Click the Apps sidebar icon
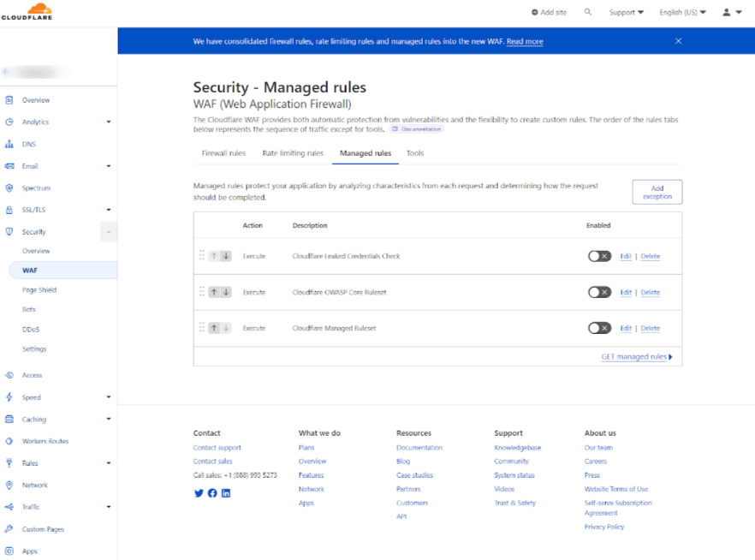Image resolution: width=755 pixels, height=560 pixels. tap(9, 551)
